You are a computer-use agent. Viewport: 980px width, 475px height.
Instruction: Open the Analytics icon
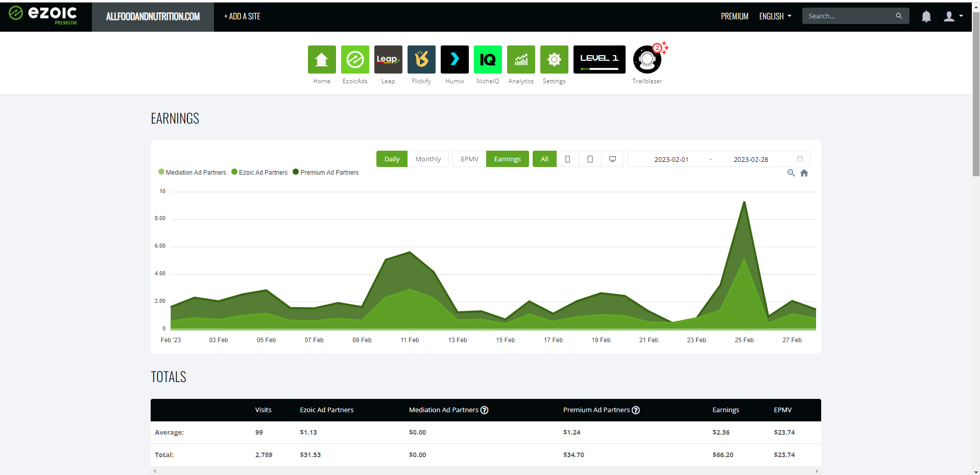[x=521, y=59]
